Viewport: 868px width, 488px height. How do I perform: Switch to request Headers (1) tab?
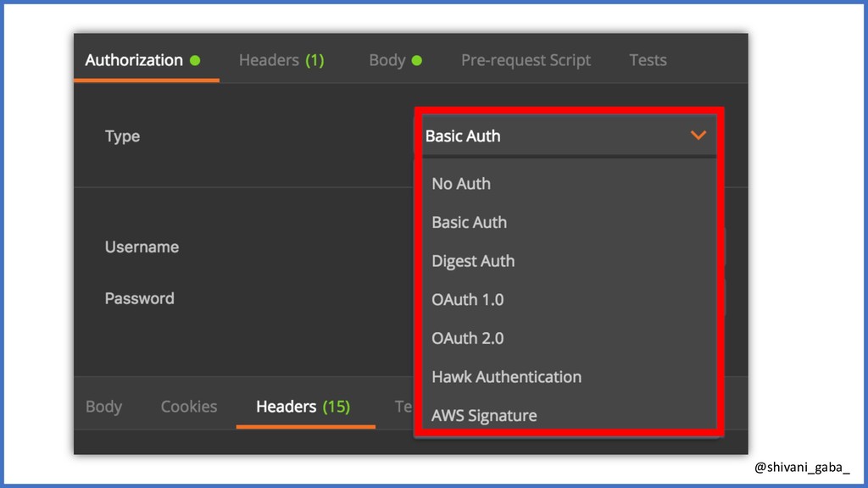[281, 60]
